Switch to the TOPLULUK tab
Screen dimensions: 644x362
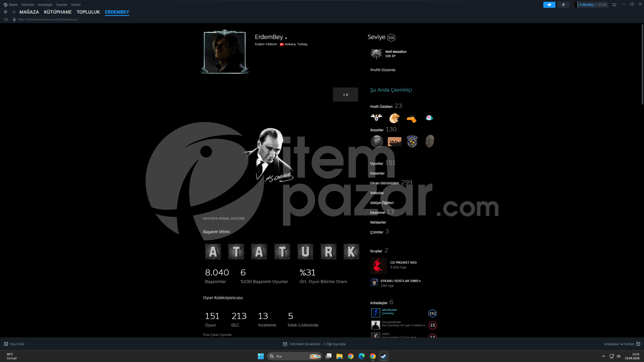[x=88, y=12]
